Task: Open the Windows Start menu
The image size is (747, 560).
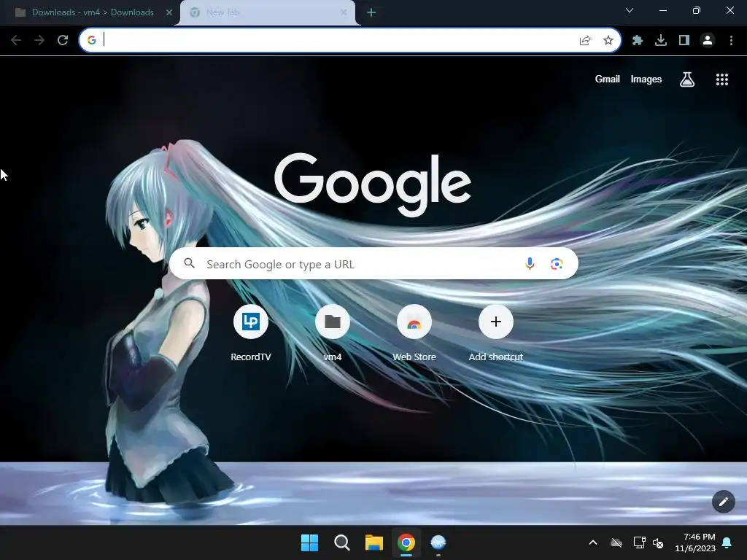Action: [309, 542]
